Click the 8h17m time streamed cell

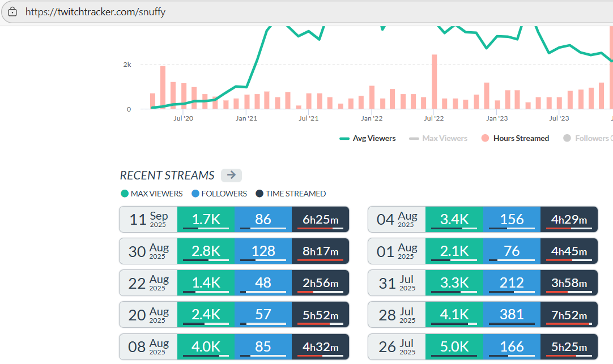click(320, 251)
